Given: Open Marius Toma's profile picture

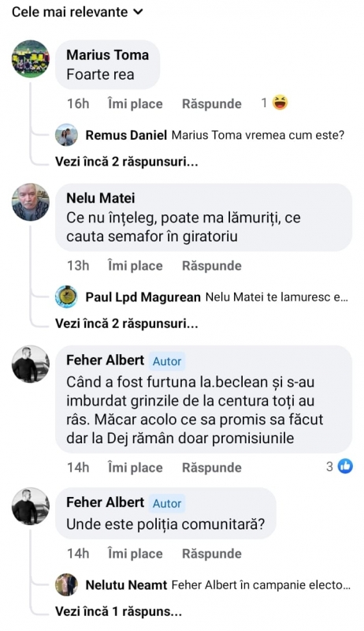Looking at the screenshot, I should [31, 58].
